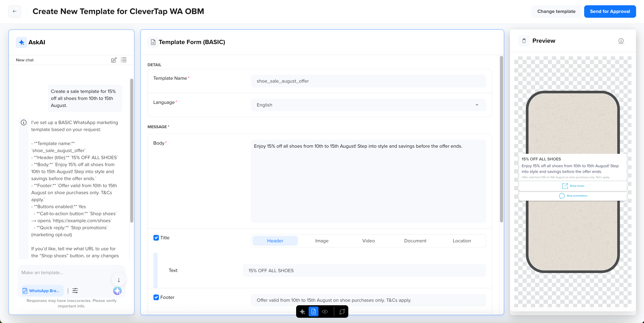This screenshot has height=323, width=644.
Task: Select the sparkle AI view in bottom toolbar
Action: (302, 312)
